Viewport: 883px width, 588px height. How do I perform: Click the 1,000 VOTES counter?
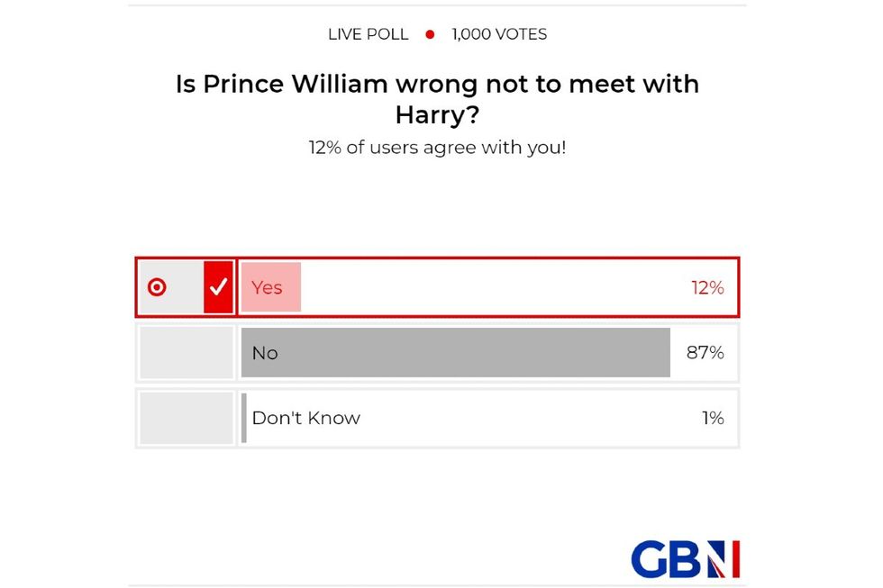498,34
